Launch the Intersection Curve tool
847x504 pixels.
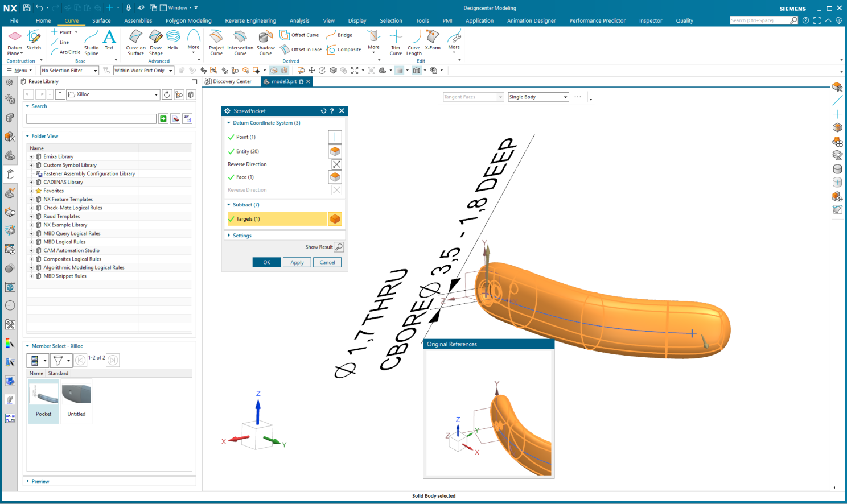(240, 42)
